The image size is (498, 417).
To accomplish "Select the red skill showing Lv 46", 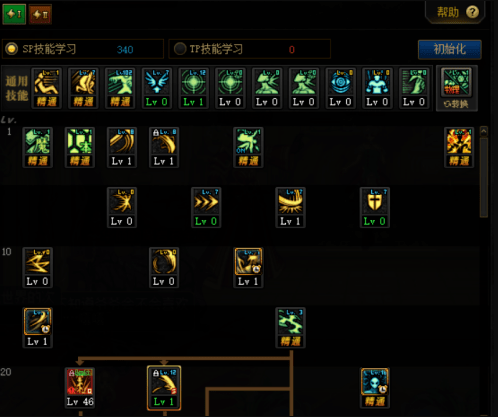I will [80, 382].
